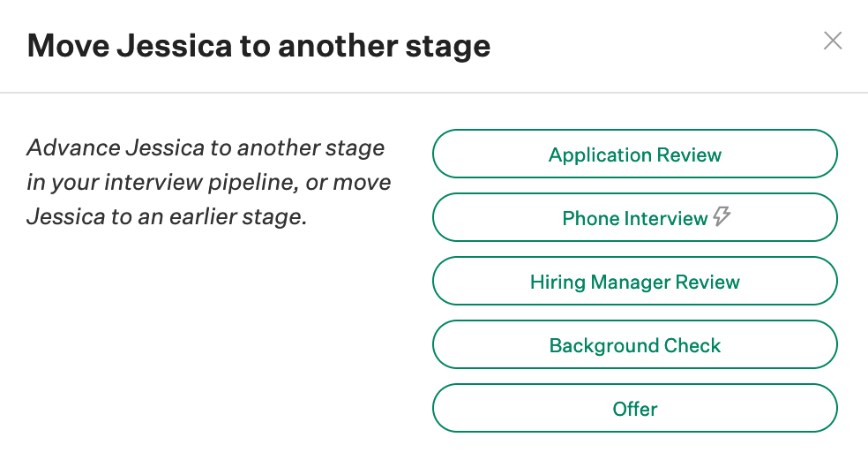Viewport: 868px width, 475px height.
Task: Click the lightning bolt icon beside Phone Interview
Action: click(x=722, y=216)
